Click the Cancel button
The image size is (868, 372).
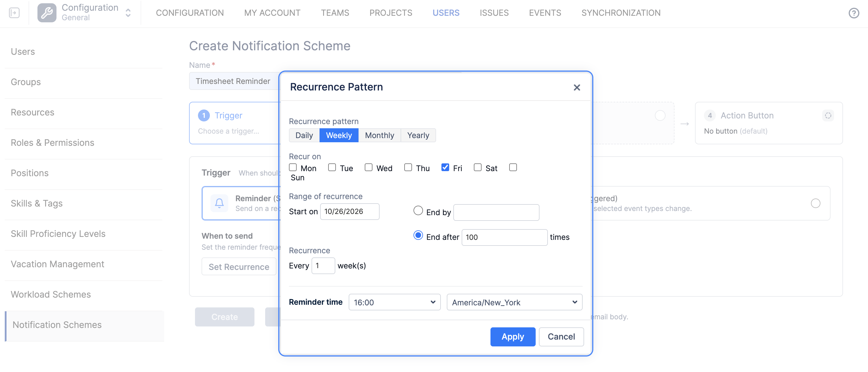point(561,336)
